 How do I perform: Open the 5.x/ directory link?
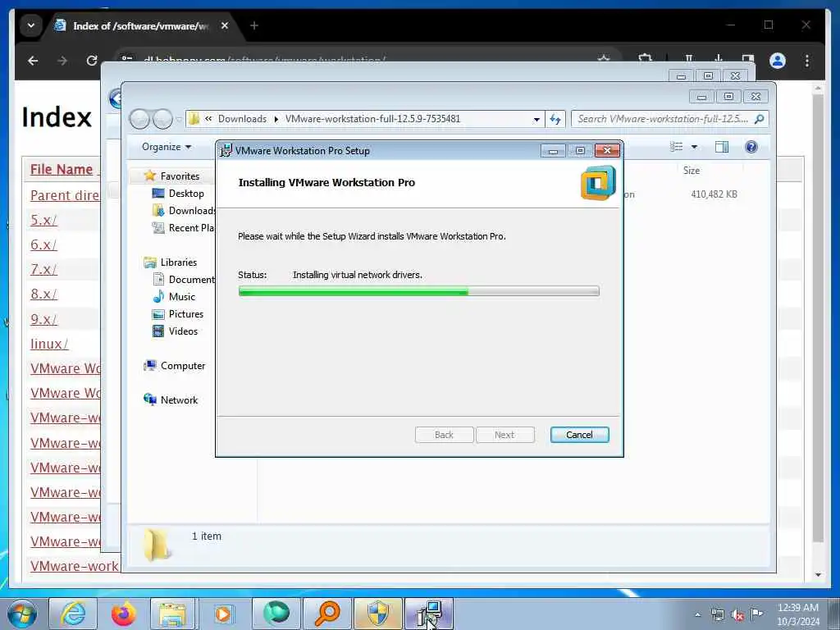(x=43, y=220)
